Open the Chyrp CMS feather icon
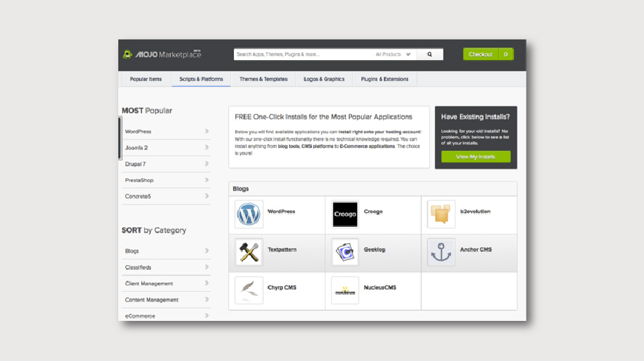 [249, 290]
